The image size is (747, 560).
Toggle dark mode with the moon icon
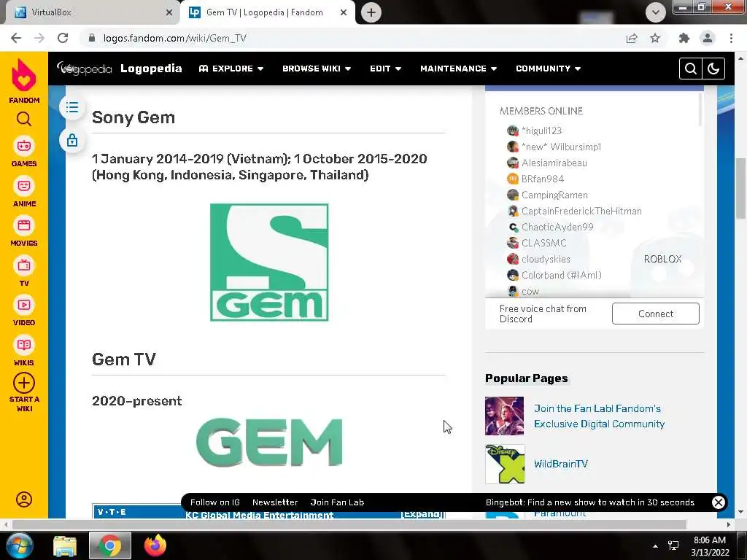pyautogui.click(x=713, y=69)
